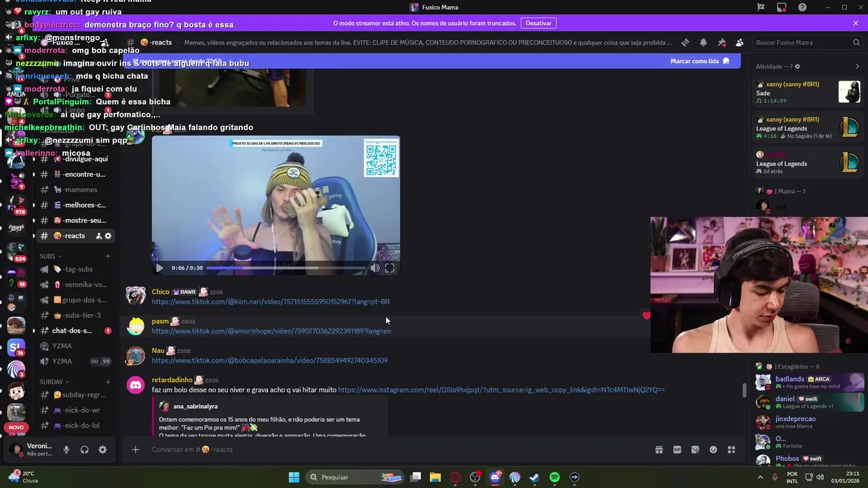Play the embedded video
This screenshot has width=868, height=488.
(159, 268)
